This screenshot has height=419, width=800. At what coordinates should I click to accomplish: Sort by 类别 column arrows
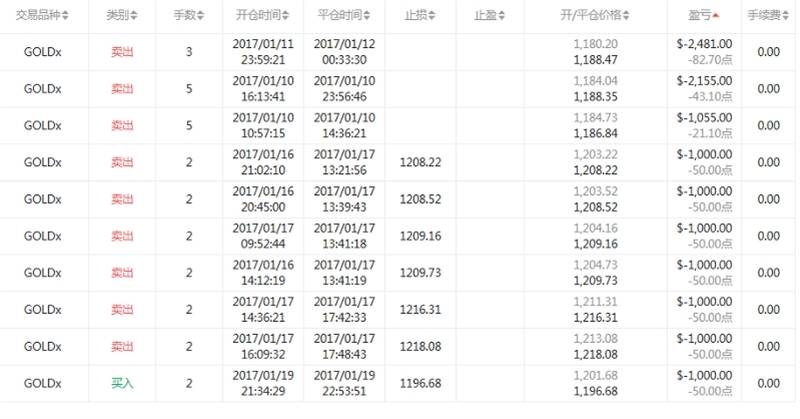tap(134, 16)
